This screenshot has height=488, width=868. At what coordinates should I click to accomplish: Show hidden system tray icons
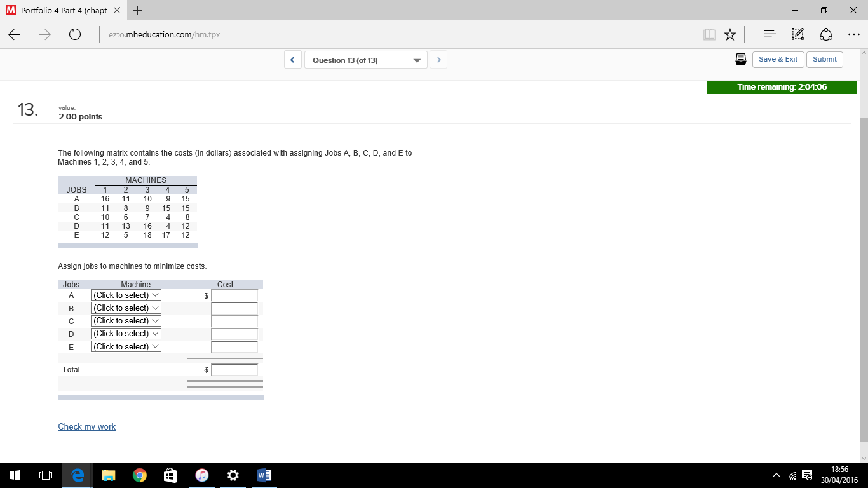[x=777, y=476]
